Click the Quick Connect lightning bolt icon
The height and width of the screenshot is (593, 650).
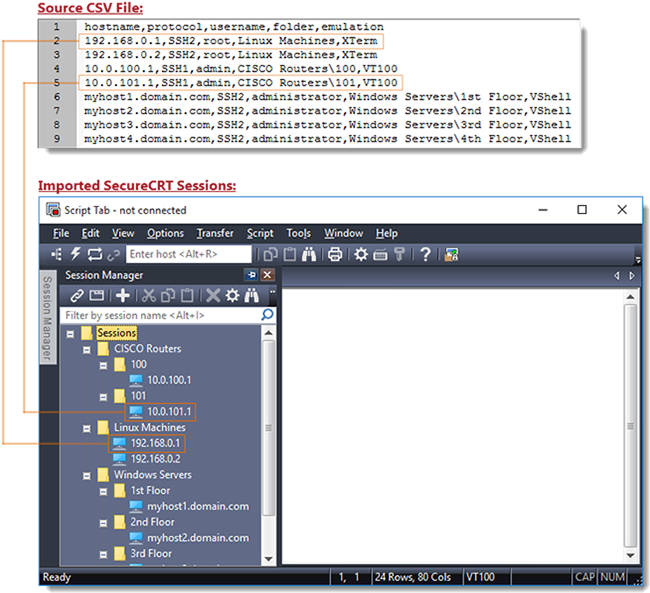[75, 255]
